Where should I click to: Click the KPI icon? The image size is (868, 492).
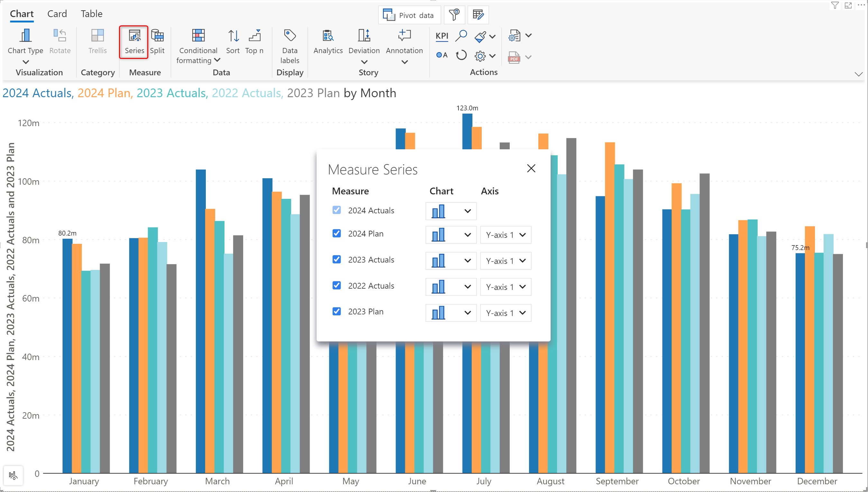tap(442, 36)
